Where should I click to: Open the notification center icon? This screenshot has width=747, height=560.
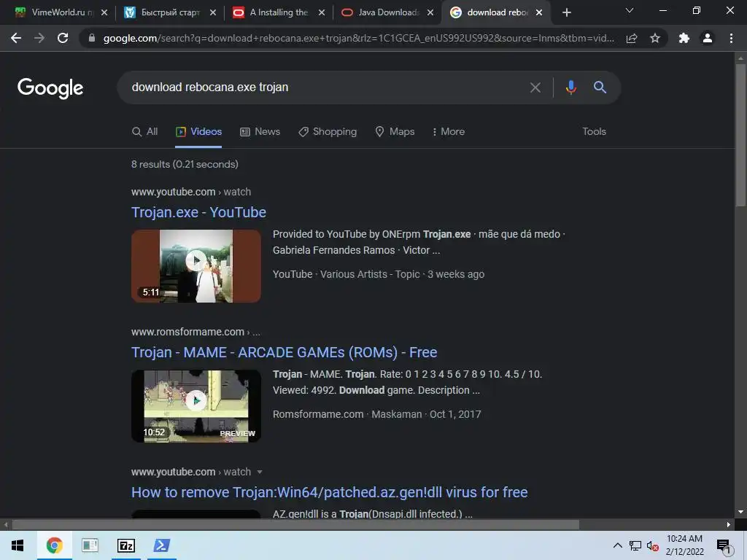pos(724,547)
